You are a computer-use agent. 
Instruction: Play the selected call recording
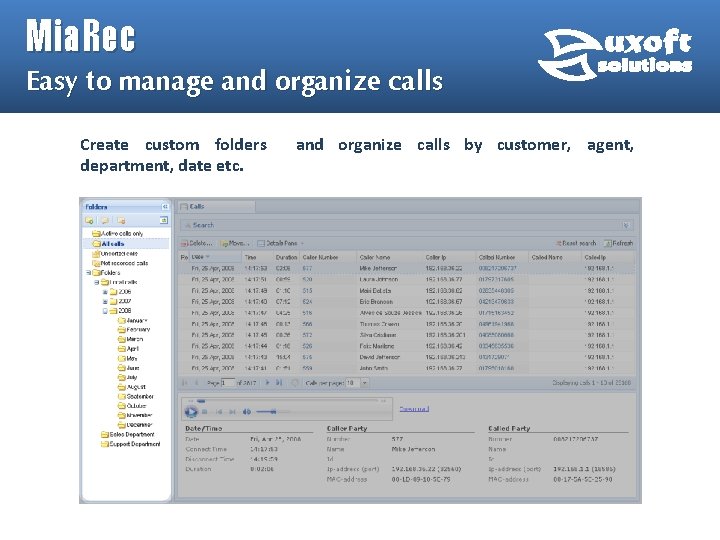click(191, 412)
